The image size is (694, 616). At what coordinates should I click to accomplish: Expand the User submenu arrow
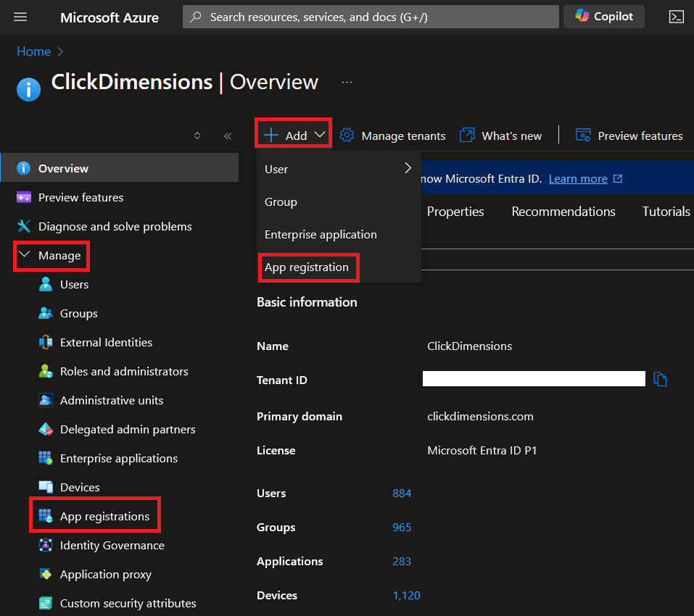[408, 168]
